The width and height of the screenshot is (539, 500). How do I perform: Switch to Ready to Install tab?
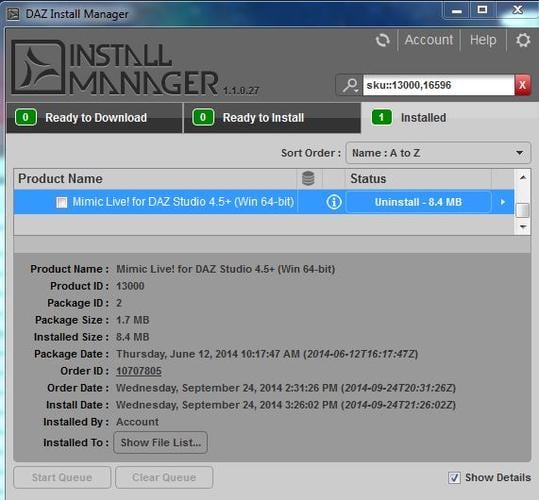[272, 118]
